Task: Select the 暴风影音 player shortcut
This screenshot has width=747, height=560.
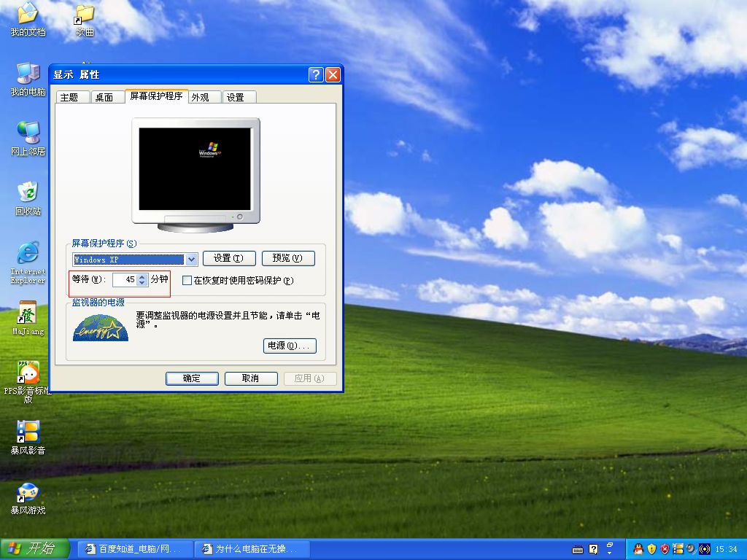Action: point(28,437)
